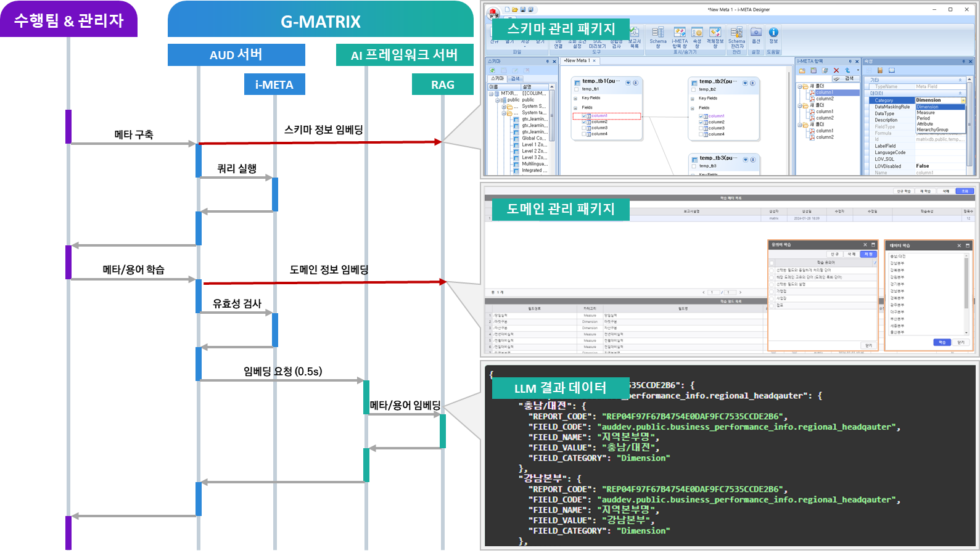Open the 속성 창 ribbon icon
This screenshot has width=980, height=553.
pyautogui.click(x=697, y=37)
